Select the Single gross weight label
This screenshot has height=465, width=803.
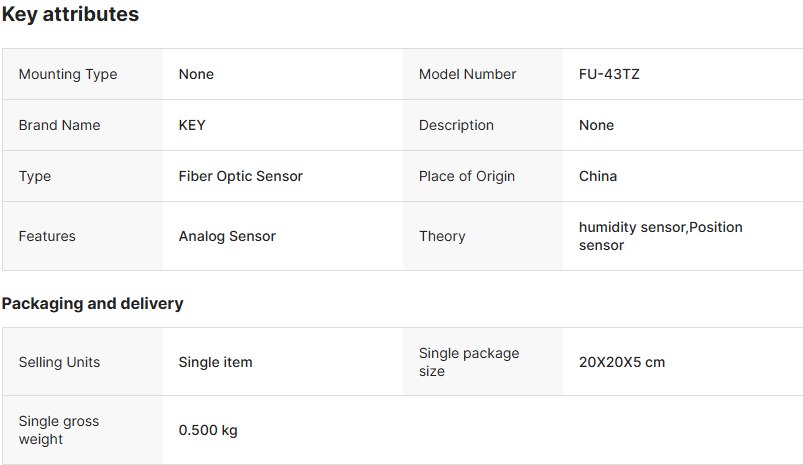click(59, 430)
